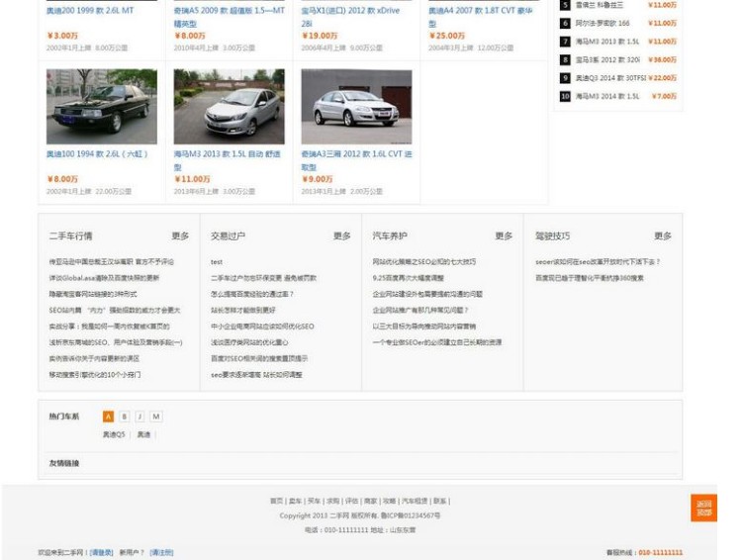
Task: Open article 一个专业做SEOer的必须建立自己长期的资源
Action: (x=436, y=342)
